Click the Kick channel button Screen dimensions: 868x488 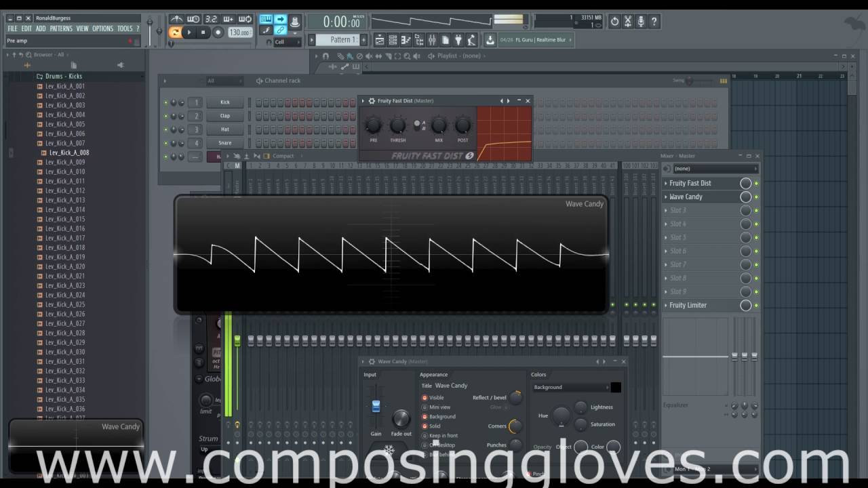click(x=224, y=102)
